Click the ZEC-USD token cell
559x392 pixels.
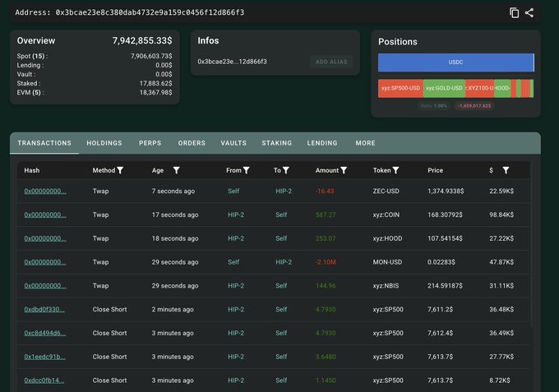[386, 191]
